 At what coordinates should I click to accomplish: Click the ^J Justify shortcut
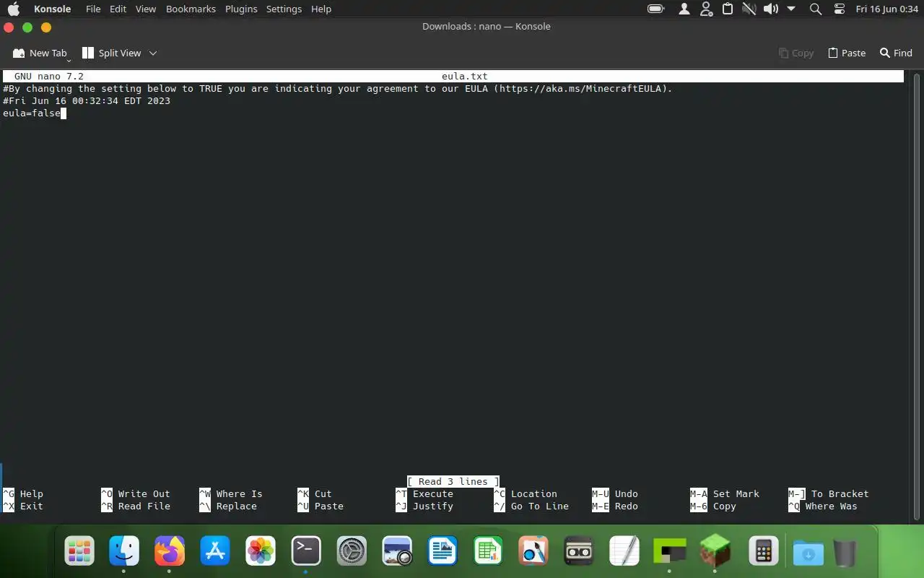(424, 506)
